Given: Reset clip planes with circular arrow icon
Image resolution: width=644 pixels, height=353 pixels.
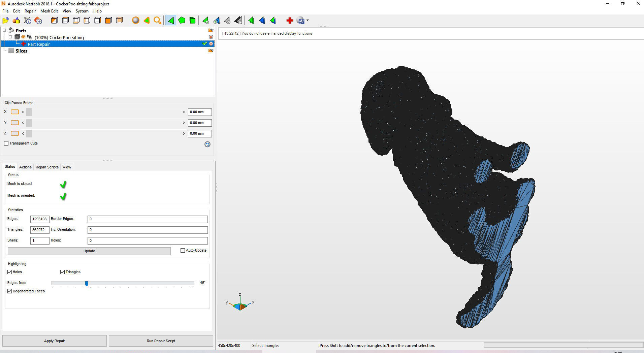Looking at the screenshot, I should 207,144.
